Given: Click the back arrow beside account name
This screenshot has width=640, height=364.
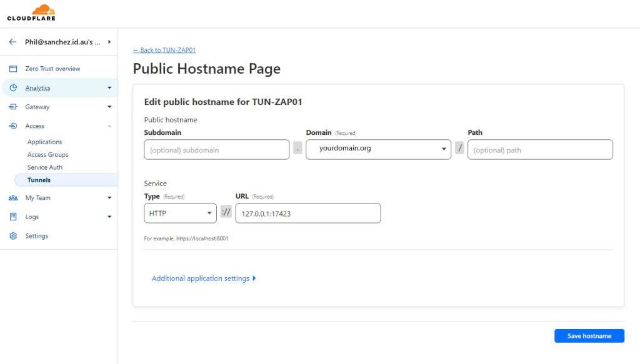Looking at the screenshot, I should pos(12,42).
